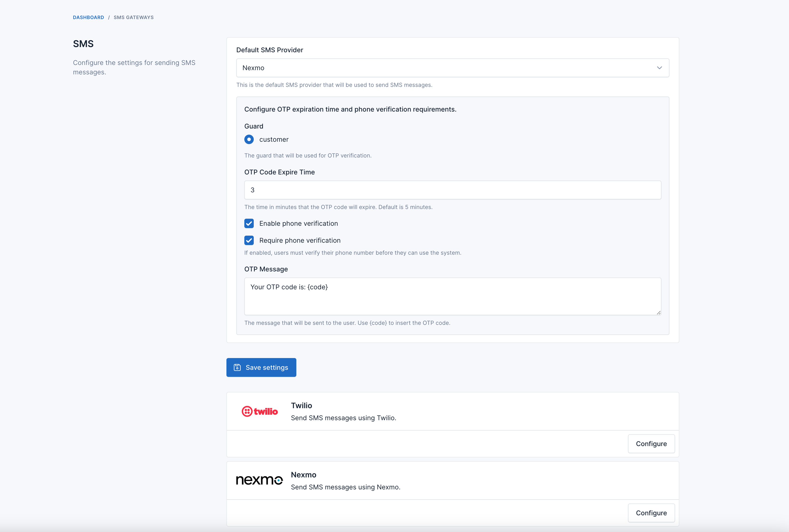Click the SMS page heading
Screen dimensions: 789x532
tap(83, 44)
